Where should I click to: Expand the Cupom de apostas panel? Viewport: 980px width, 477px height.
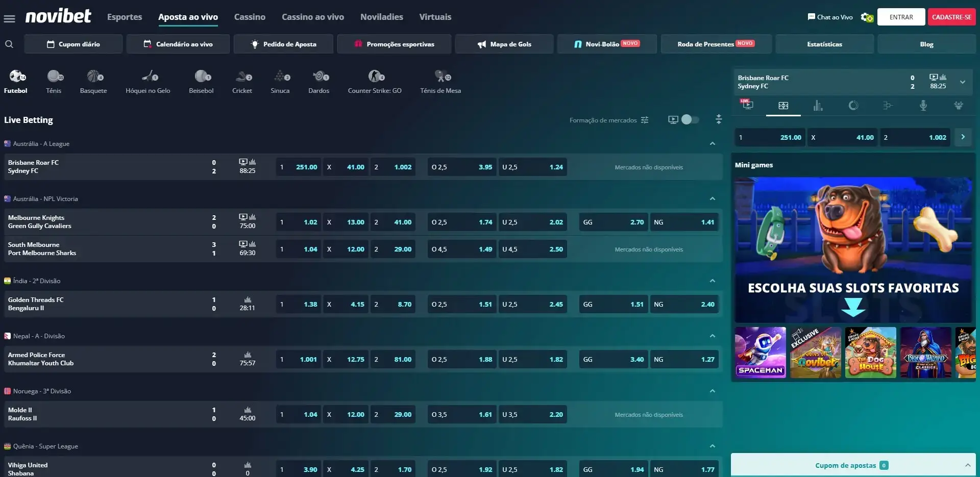point(967,465)
